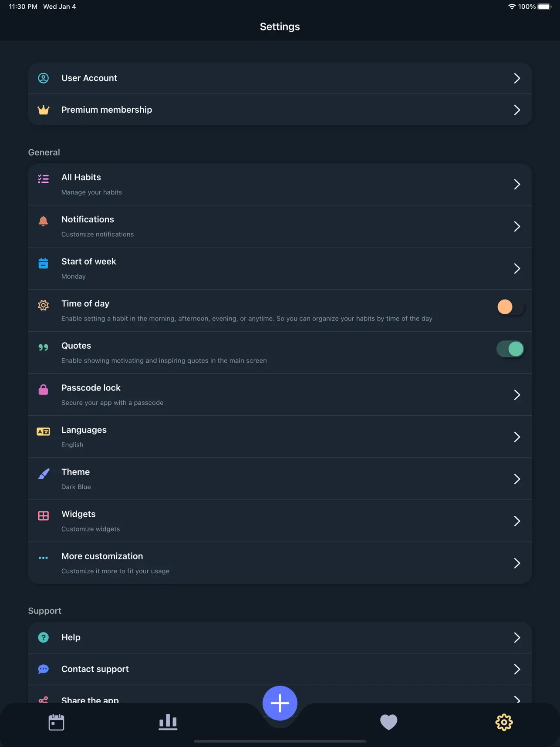Tap the pink Passcode lock icon

(x=44, y=389)
